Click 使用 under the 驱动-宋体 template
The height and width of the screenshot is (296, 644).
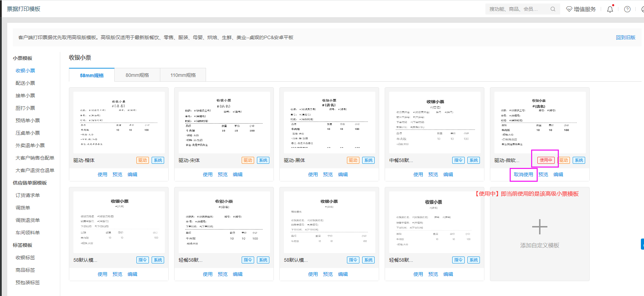pos(208,174)
